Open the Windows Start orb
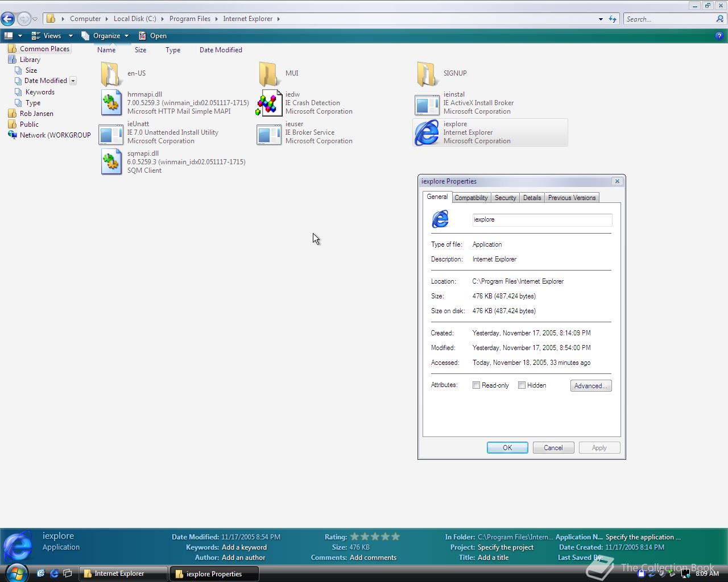 (x=16, y=572)
